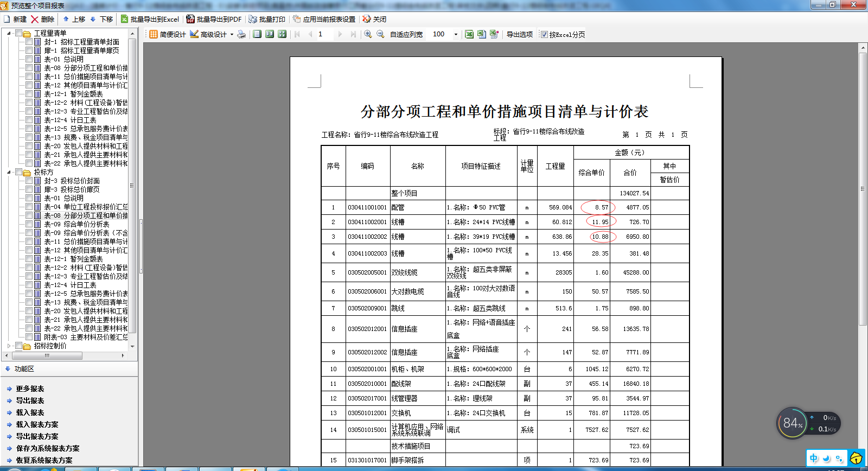Click the 导出报表方案 link

[37, 436]
